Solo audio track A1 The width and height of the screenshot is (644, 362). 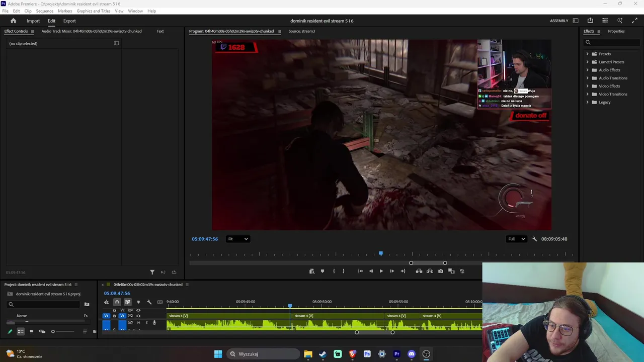[146, 322]
